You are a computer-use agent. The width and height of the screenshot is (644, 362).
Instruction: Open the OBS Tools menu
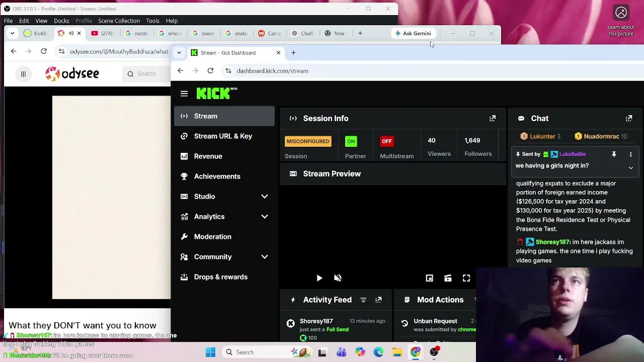(x=152, y=21)
